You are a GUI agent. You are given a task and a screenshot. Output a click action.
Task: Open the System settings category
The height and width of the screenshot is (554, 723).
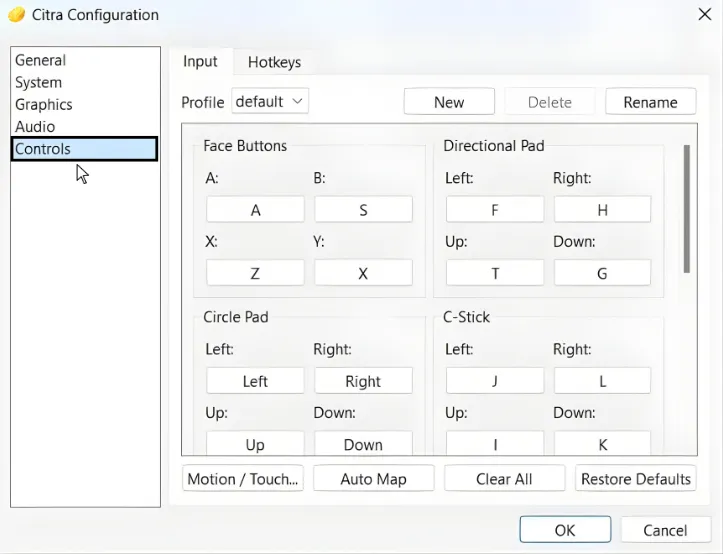(x=85, y=82)
